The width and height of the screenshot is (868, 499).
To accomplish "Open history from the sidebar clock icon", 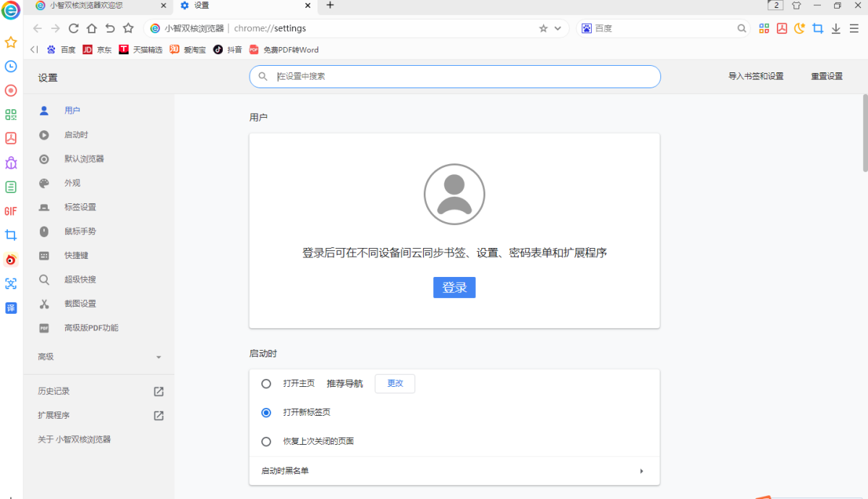I will (11, 67).
